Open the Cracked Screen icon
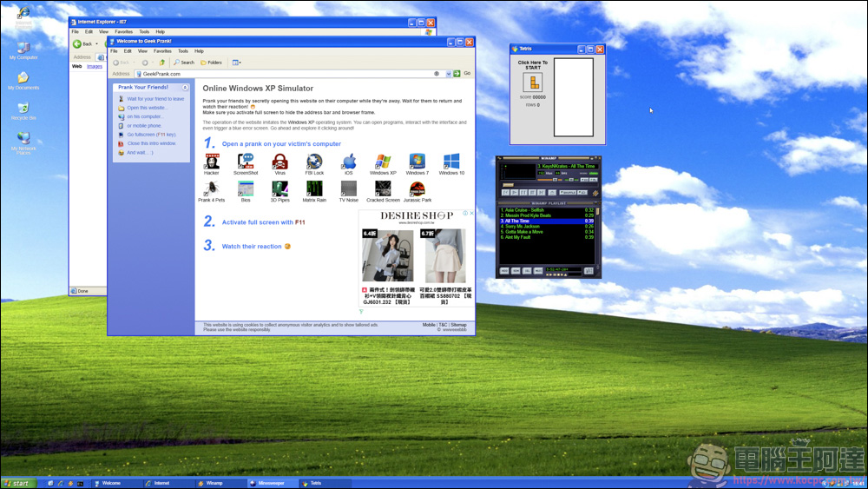 click(383, 192)
